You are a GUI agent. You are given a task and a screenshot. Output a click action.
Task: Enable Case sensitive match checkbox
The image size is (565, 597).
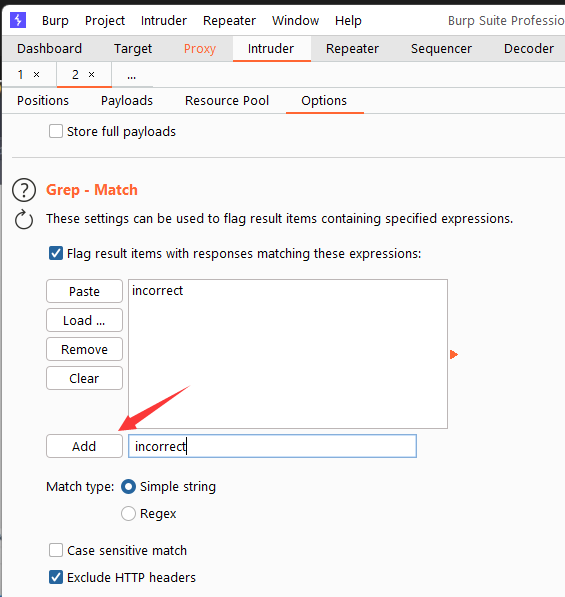click(x=56, y=550)
